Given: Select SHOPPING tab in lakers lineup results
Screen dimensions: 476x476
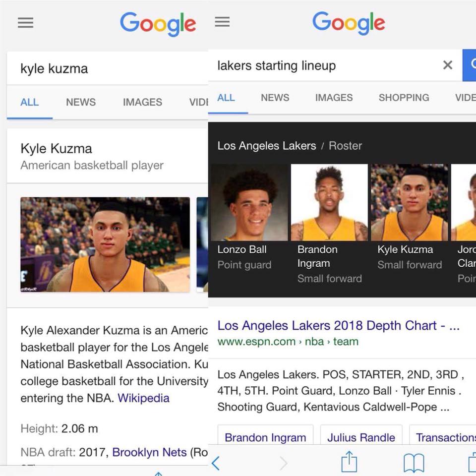Looking at the screenshot, I should (404, 98).
